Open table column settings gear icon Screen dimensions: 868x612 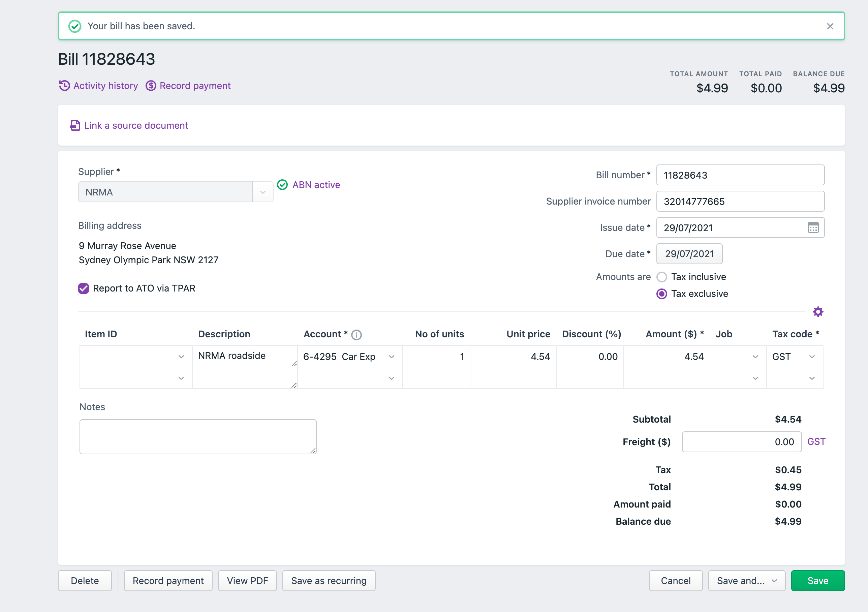click(818, 312)
